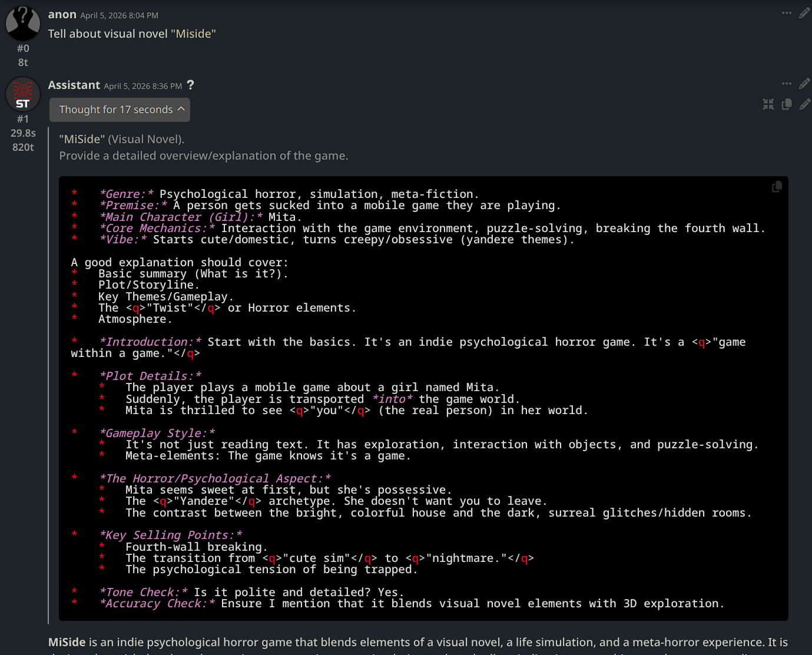
Task: Click the timestamp April 5, 2026 8:04 PM
Action: (x=120, y=15)
